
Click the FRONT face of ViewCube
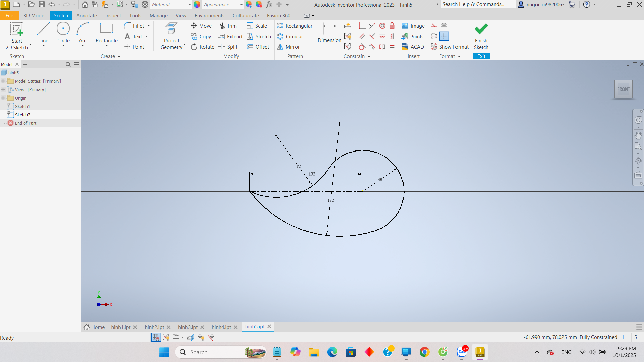623,89
